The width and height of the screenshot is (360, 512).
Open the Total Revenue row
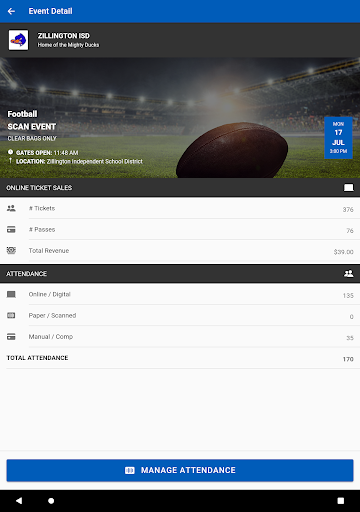point(180,250)
